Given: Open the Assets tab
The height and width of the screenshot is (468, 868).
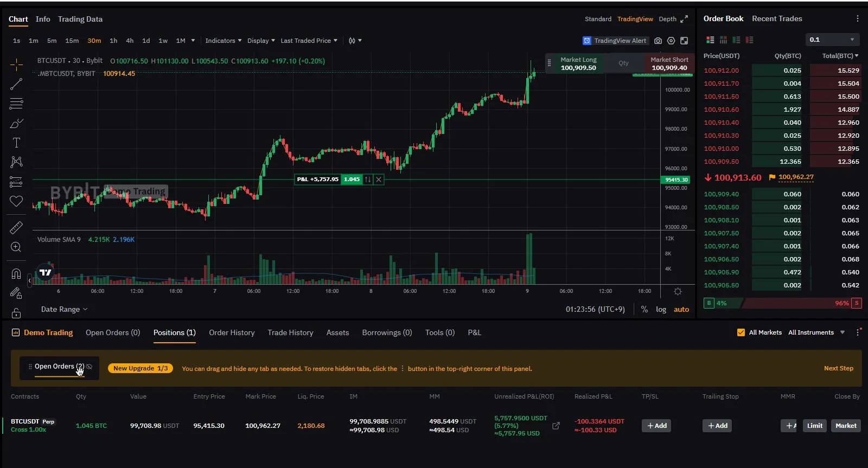Looking at the screenshot, I should pos(337,332).
